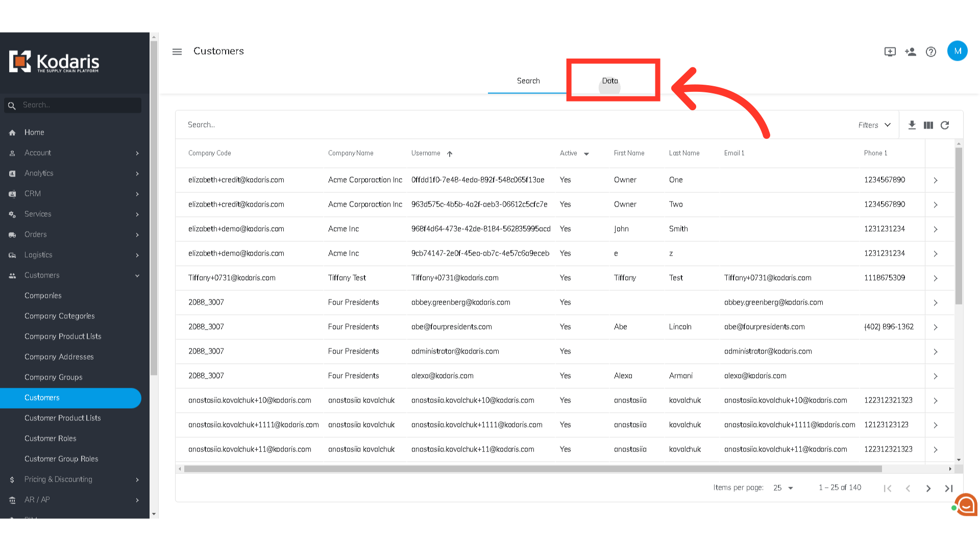Open the chat support widget
This screenshot has height=551, width=980.
pos(965,505)
